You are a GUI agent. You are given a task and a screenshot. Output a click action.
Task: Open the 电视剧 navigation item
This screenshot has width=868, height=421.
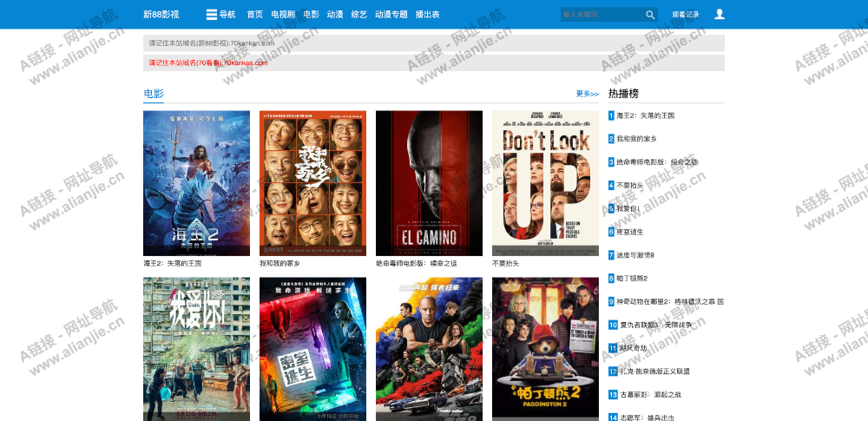[x=283, y=15]
